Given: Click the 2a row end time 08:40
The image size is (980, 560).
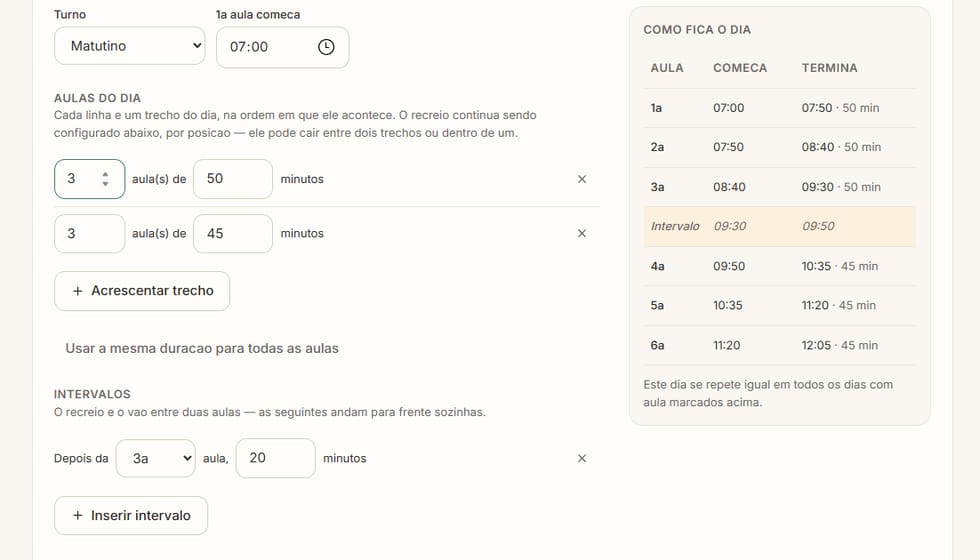Looking at the screenshot, I should click(x=818, y=148).
